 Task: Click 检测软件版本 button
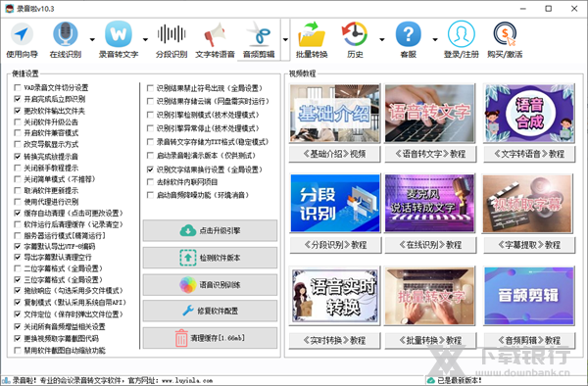[x=210, y=258]
